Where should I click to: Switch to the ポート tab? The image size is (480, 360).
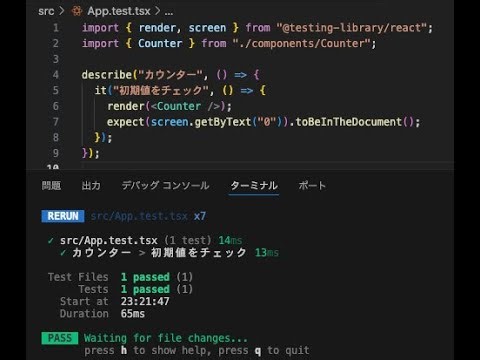[x=312, y=185]
